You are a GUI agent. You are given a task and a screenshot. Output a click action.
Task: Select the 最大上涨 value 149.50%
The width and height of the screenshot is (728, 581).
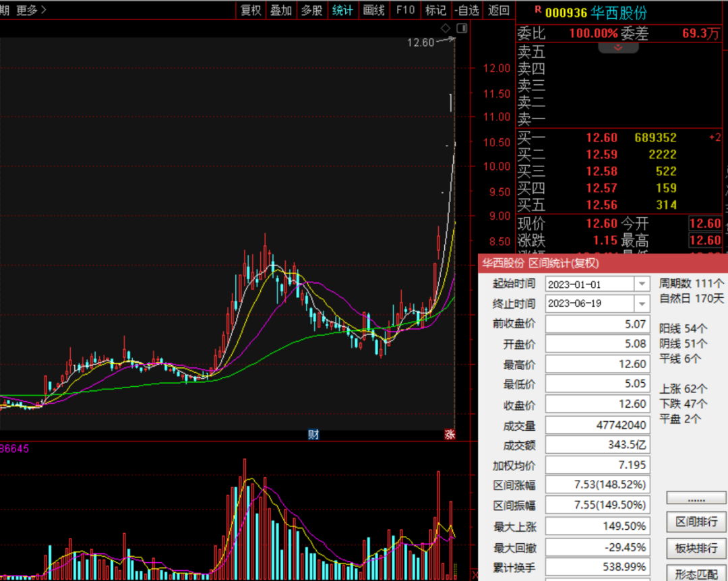597,526
